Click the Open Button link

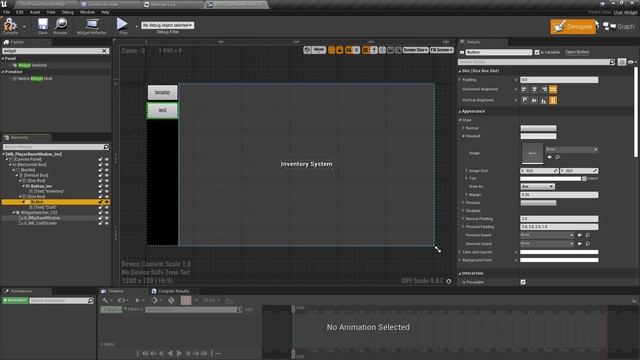pos(577,52)
